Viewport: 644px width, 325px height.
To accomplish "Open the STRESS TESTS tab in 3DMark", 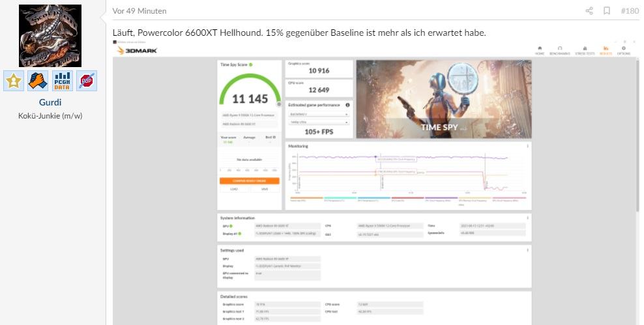I will click(585, 50).
